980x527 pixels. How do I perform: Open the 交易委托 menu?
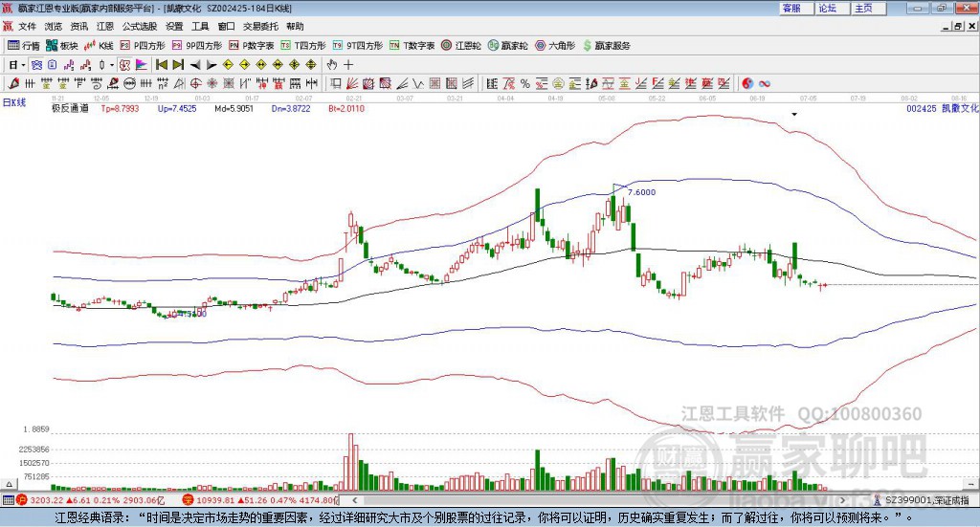click(260, 26)
